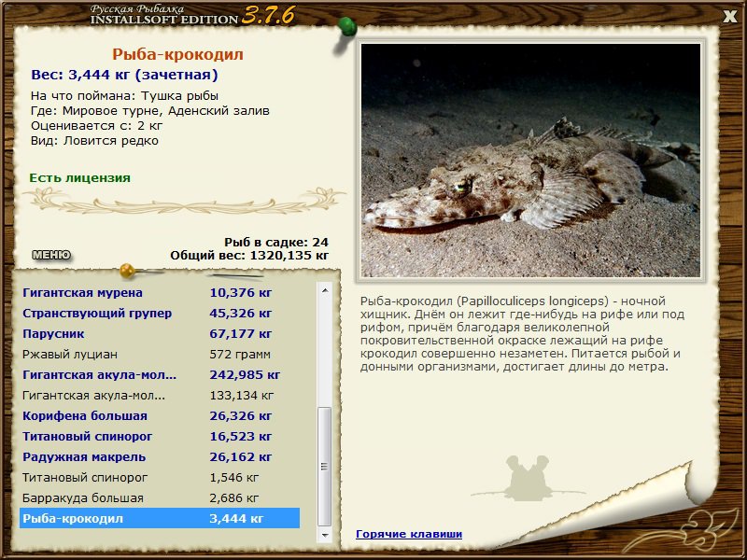This screenshot has width=747, height=560.
Task: Click the yellow pushpin on the list
Action: (128, 271)
